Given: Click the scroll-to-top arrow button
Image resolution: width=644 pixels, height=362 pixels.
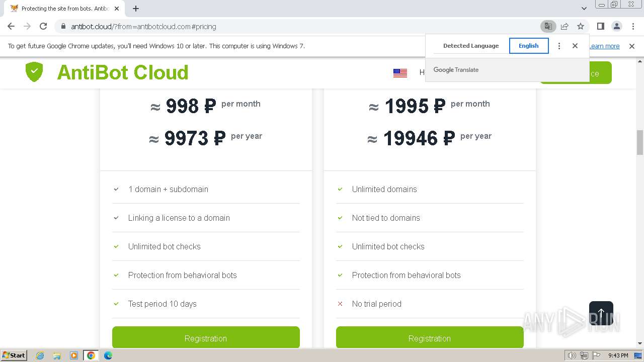Looking at the screenshot, I should click(601, 313).
